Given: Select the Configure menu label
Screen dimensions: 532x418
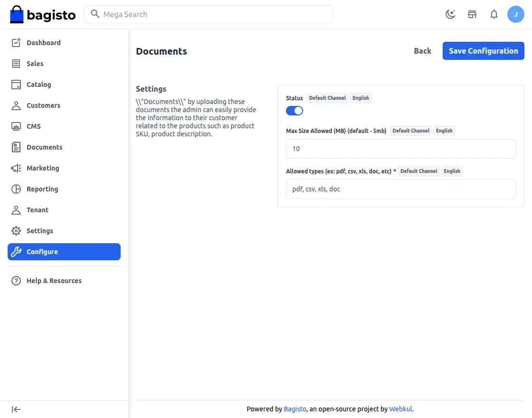Looking at the screenshot, I should click(42, 252).
